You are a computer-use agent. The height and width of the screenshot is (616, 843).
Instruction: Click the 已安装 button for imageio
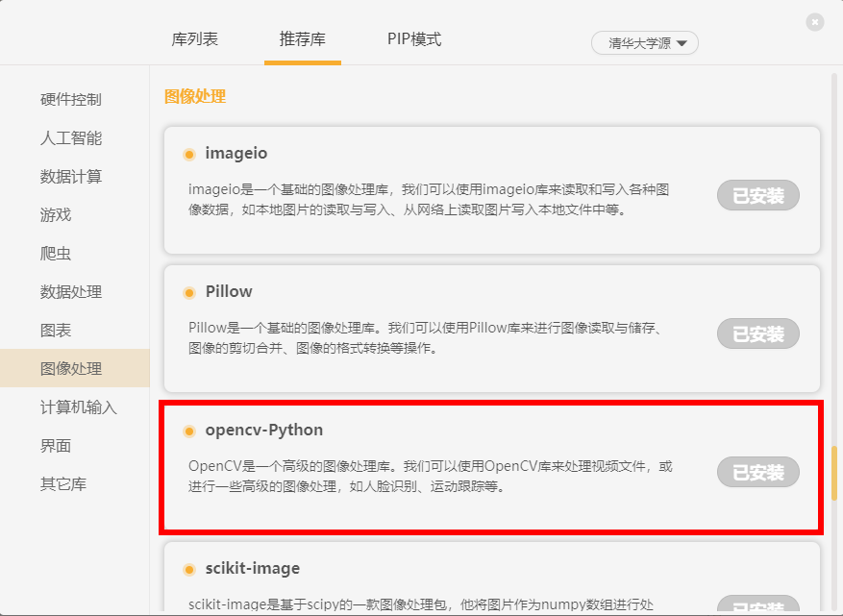(758, 195)
